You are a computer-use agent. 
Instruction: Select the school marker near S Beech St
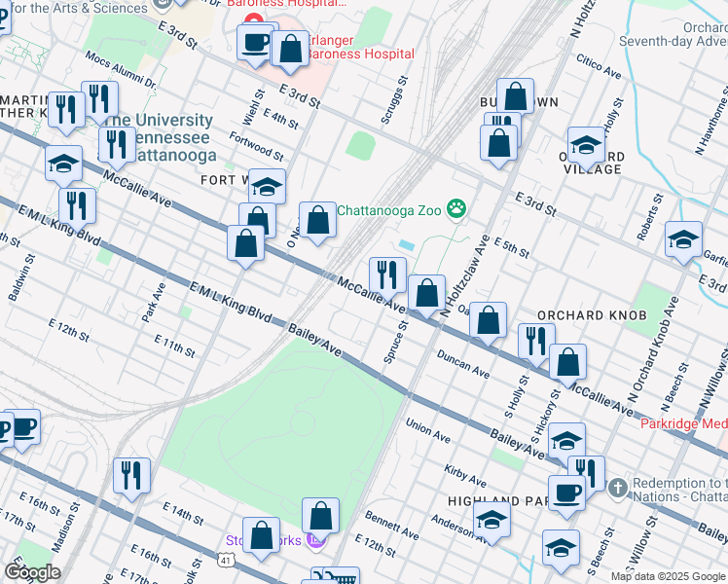tap(561, 551)
